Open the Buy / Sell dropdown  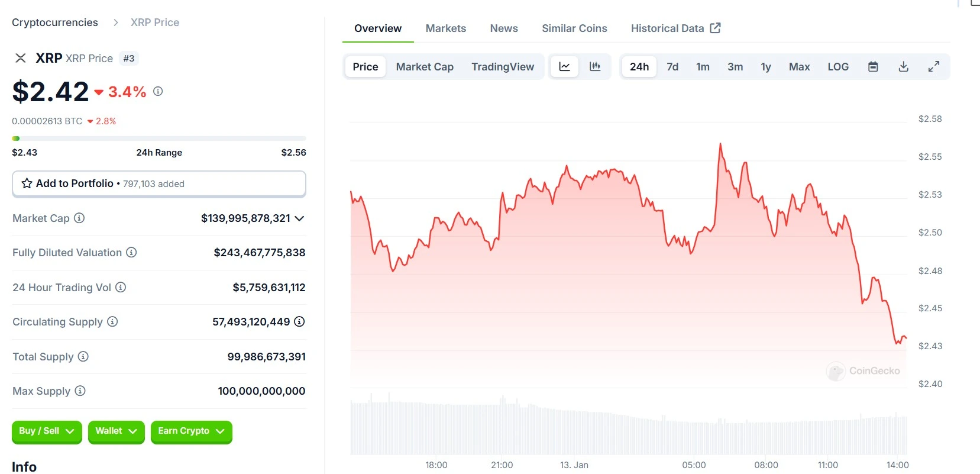47,431
